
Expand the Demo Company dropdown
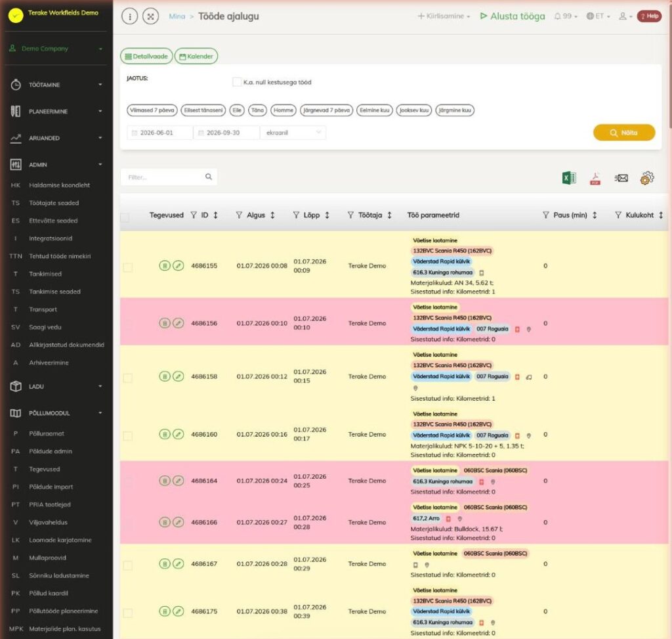(x=56, y=49)
